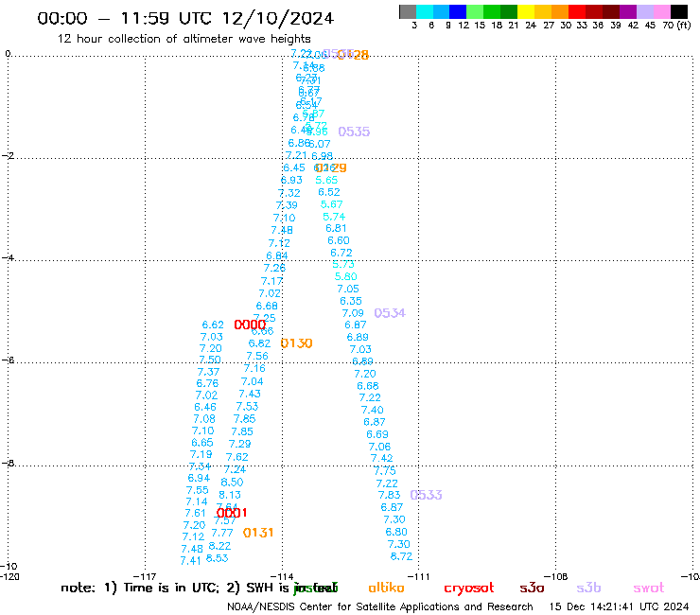Select the lavender time label 0534
This screenshot has width=700, height=615.
coord(390,313)
